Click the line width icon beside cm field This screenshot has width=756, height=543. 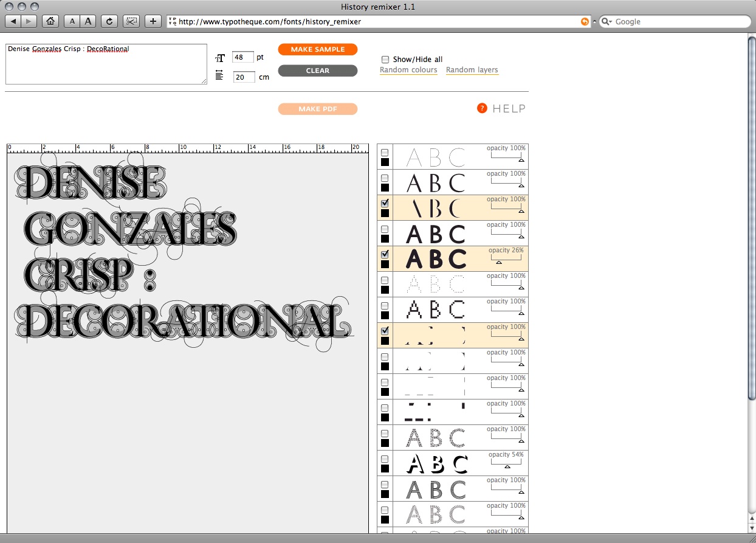220,76
